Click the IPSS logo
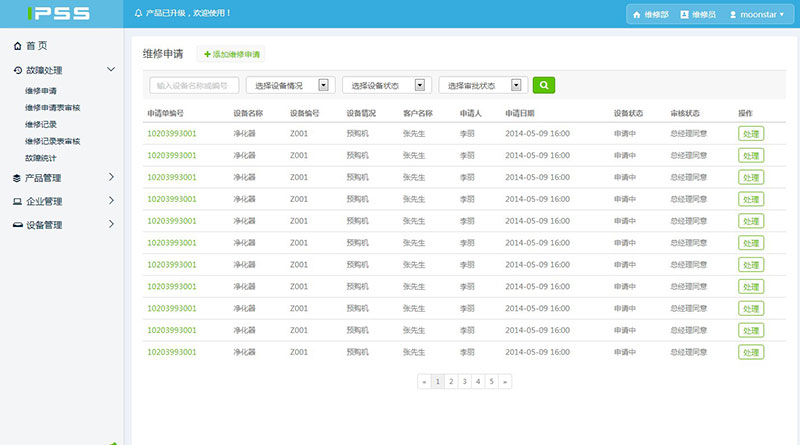 point(60,14)
